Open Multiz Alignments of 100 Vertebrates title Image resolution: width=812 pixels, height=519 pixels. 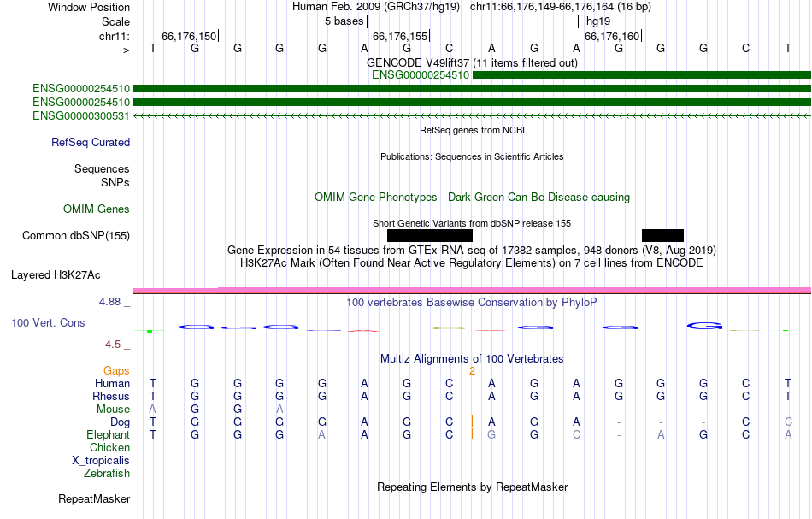coord(472,358)
